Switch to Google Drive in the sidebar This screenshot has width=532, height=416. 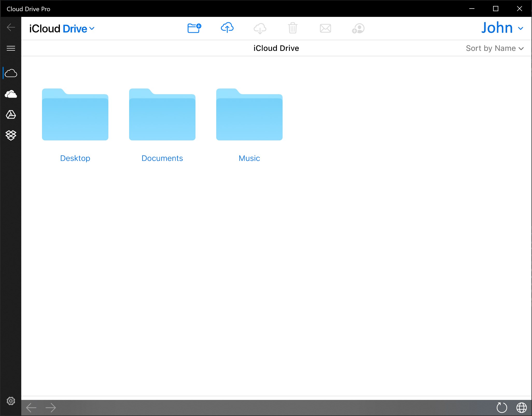click(x=11, y=114)
